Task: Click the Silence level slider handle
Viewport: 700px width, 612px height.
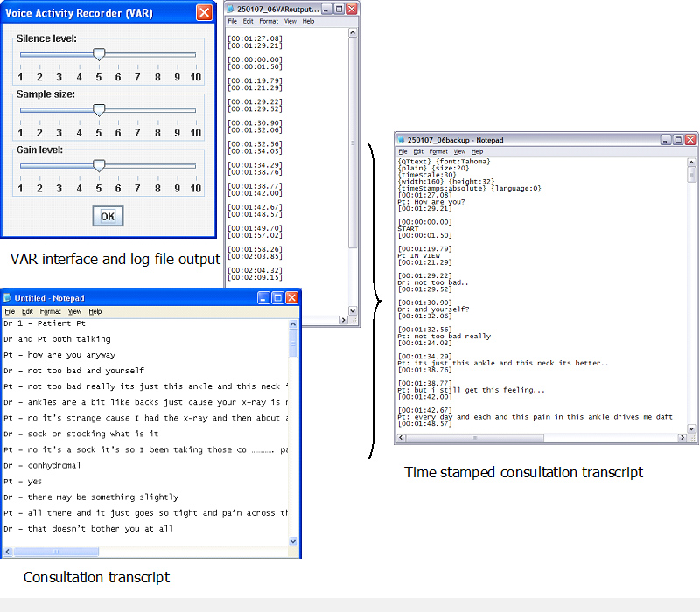Action: tap(99, 54)
